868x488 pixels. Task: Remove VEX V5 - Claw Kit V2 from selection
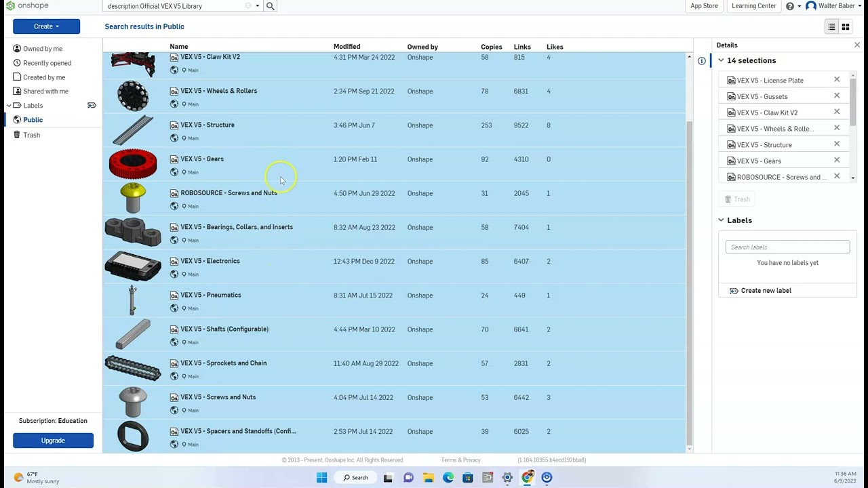click(837, 113)
